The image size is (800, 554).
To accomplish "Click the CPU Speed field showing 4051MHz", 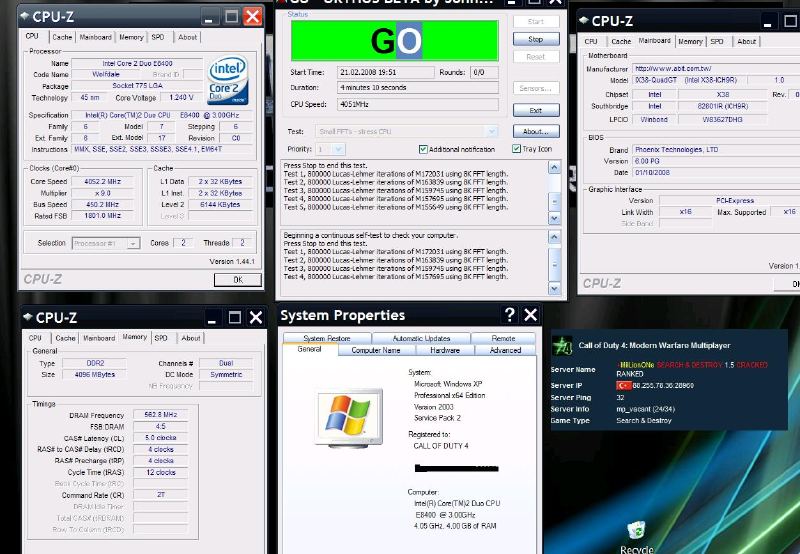I will point(418,104).
